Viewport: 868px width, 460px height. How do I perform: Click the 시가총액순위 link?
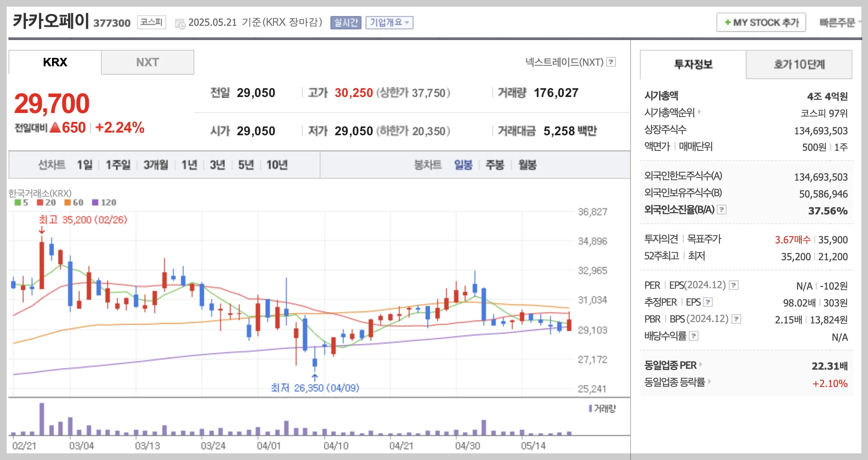[x=670, y=113]
